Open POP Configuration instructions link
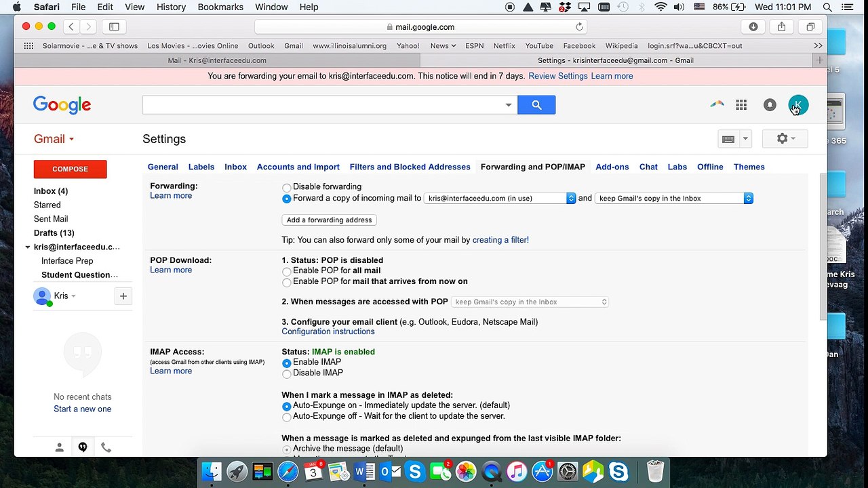This screenshot has width=868, height=488. (x=328, y=331)
